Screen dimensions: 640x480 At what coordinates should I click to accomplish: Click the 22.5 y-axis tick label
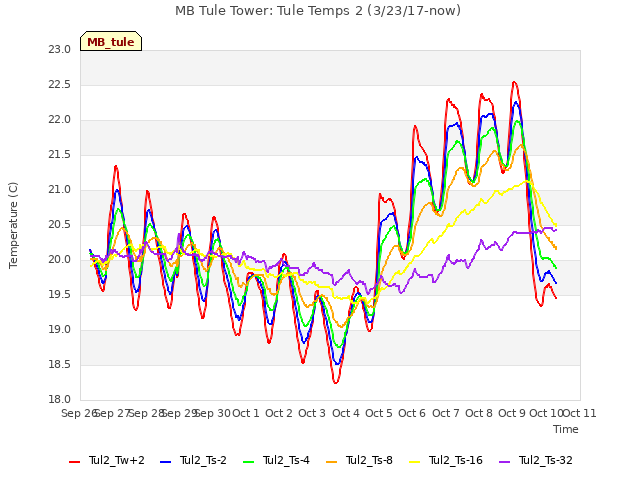[60, 84]
